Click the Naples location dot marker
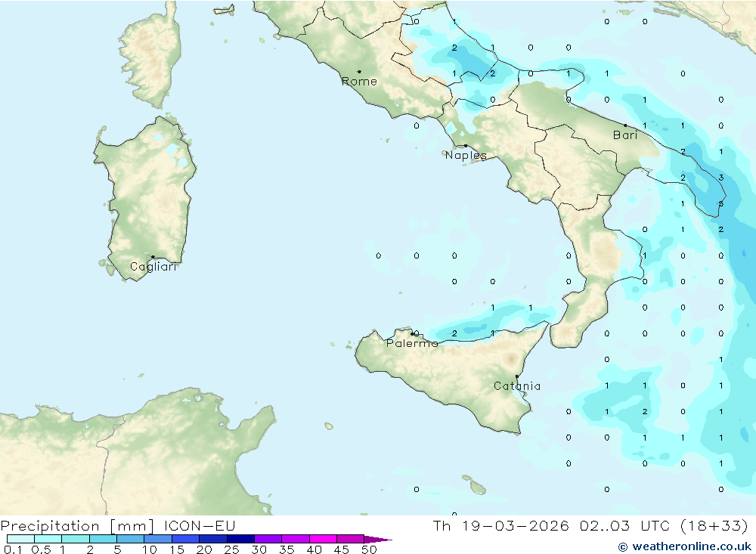The width and height of the screenshot is (756, 554). click(x=466, y=146)
